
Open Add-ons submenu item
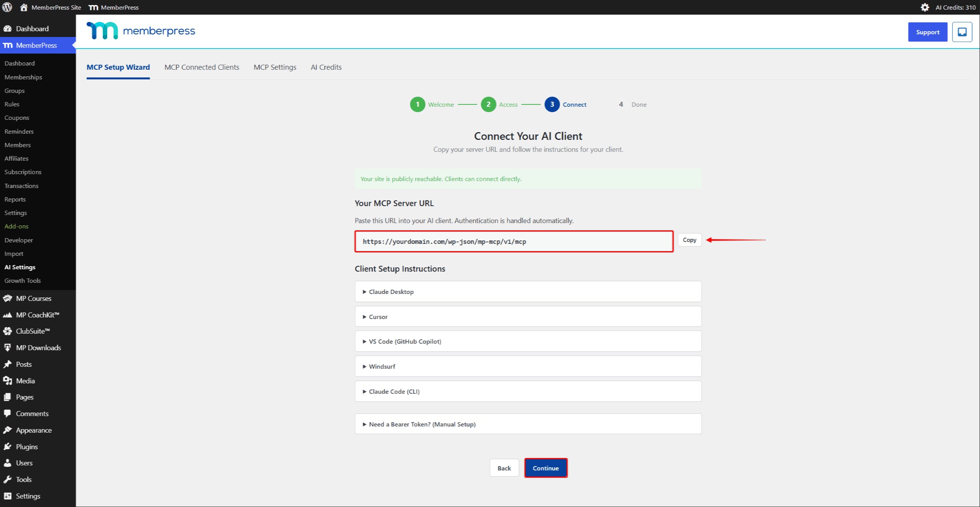click(17, 226)
